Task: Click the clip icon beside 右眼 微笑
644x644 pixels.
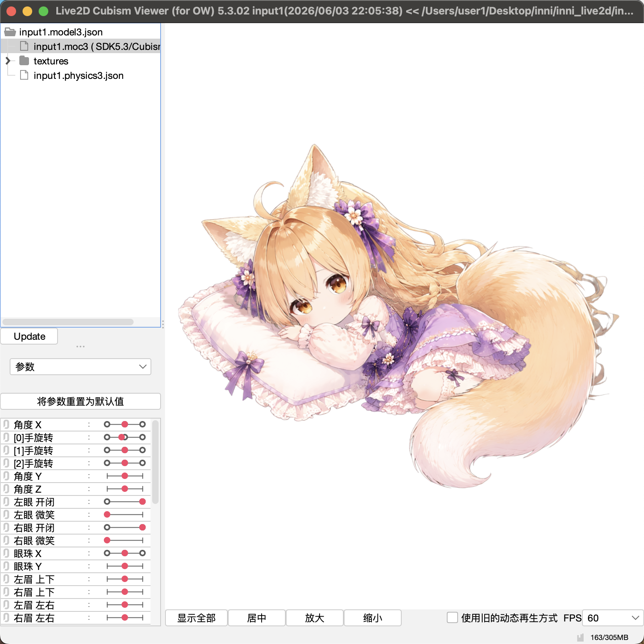Action: pyautogui.click(x=6, y=540)
